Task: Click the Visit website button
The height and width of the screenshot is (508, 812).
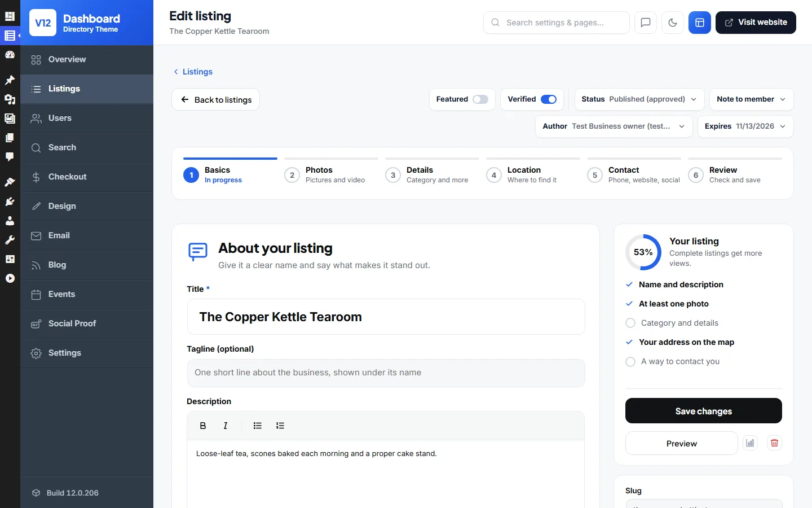Action: 756,23
